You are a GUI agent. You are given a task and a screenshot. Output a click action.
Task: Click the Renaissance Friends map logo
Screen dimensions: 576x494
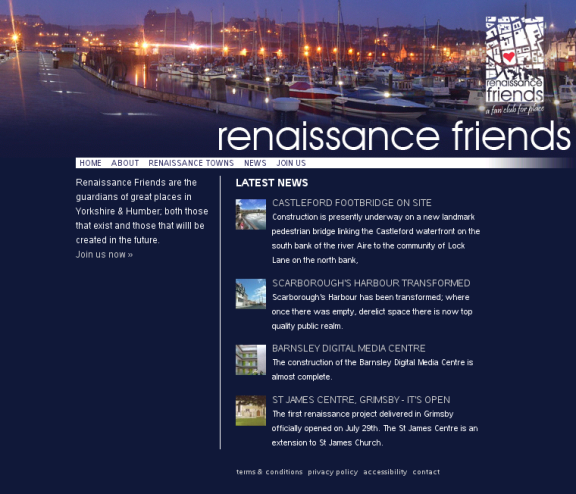[515, 65]
